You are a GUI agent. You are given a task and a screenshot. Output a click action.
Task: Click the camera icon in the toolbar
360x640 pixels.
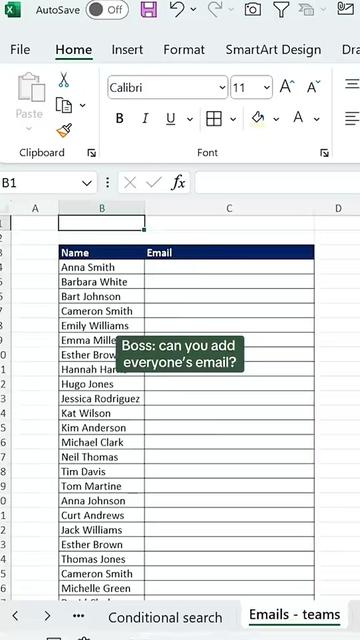click(x=253, y=9)
